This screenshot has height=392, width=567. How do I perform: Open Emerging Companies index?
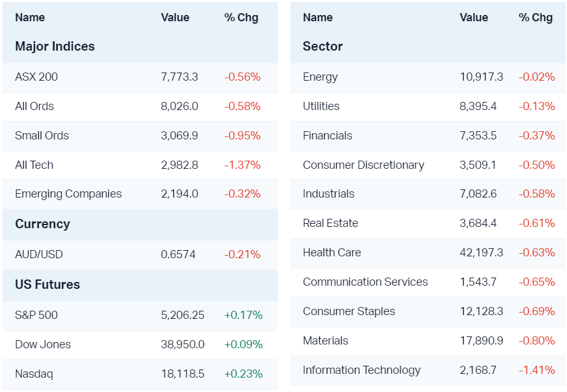pyautogui.click(x=68, y=194)
